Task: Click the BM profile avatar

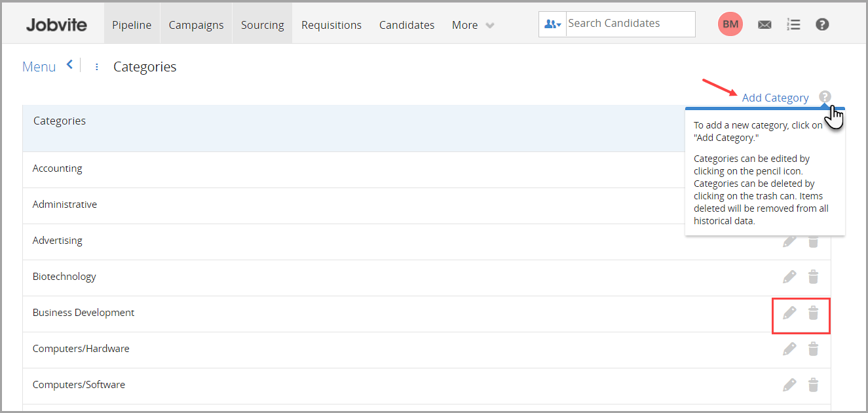Action: click(x=730, y=24)
